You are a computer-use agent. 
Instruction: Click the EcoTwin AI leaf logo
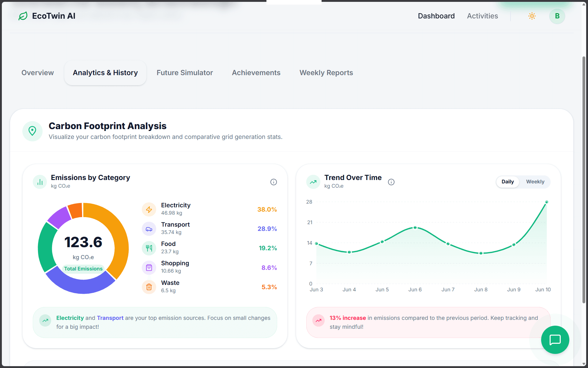point(23,16)
